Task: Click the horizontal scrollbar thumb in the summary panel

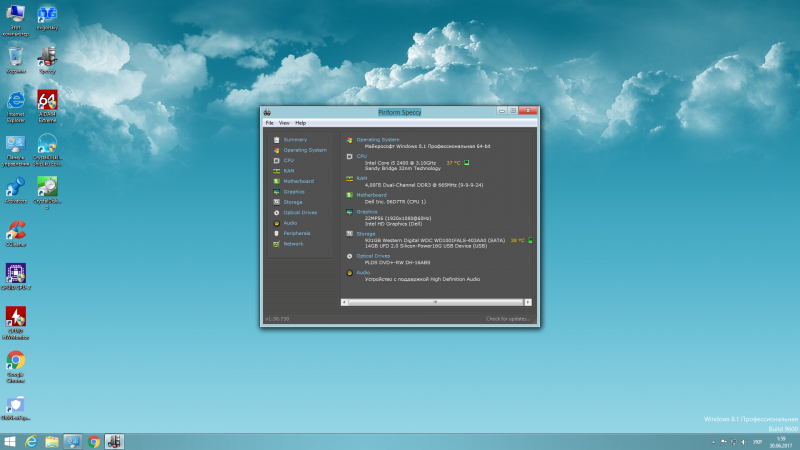Action: 435,301
